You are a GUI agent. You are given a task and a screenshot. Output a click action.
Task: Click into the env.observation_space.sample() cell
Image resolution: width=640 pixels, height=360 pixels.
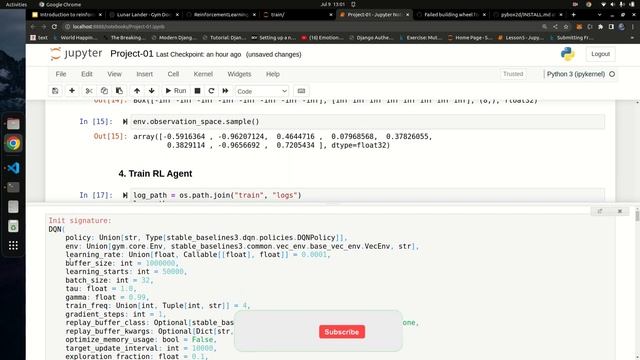click(367, 122)
